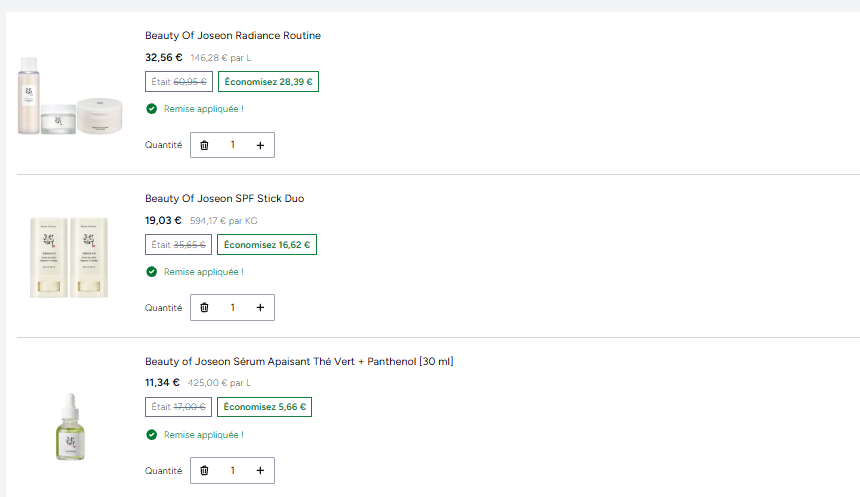The image size is (860, 497).
Task: Remove the Sérum Apaisant via trash icon
Action: [204, 471]
